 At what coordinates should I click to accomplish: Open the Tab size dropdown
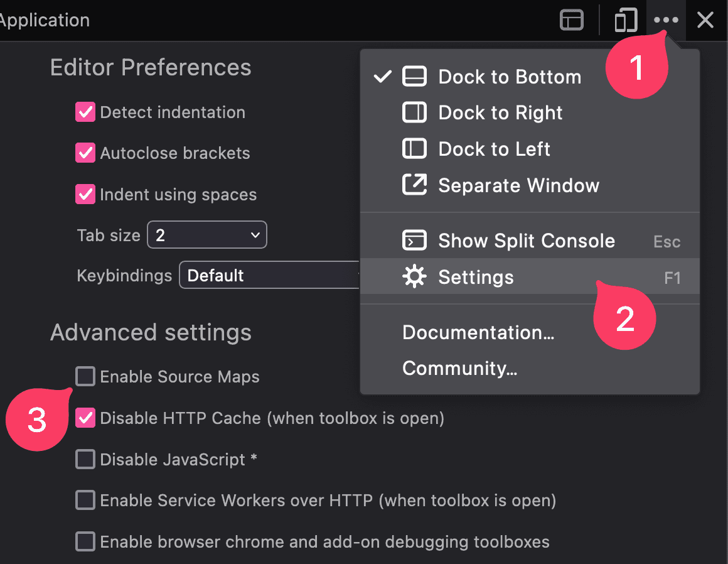click(x=206, y=234)
